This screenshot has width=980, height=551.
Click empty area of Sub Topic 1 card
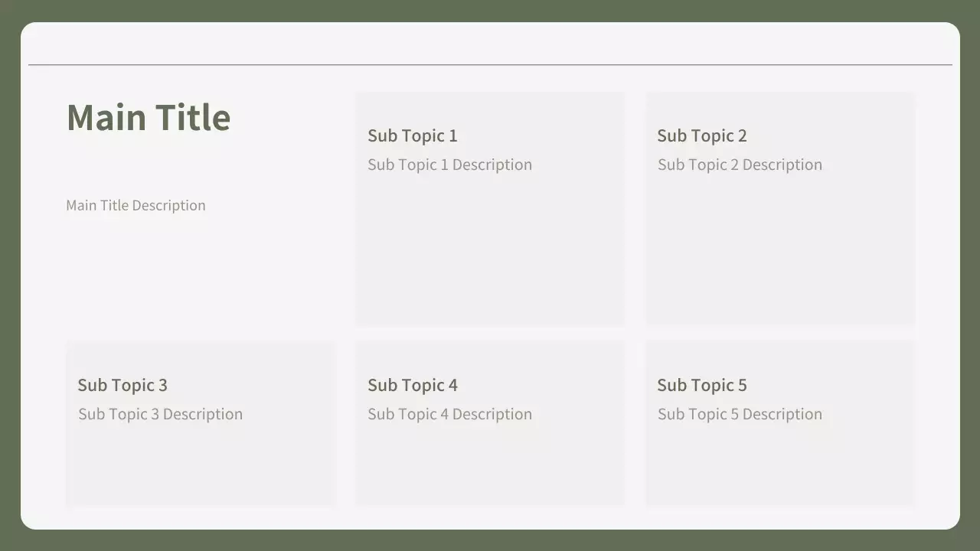490,253
